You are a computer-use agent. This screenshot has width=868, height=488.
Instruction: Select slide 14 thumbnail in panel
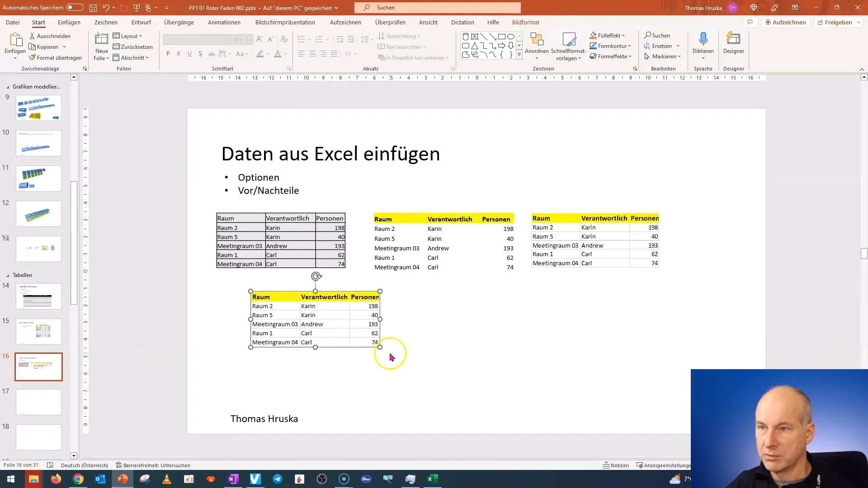(x=39, y=297)
